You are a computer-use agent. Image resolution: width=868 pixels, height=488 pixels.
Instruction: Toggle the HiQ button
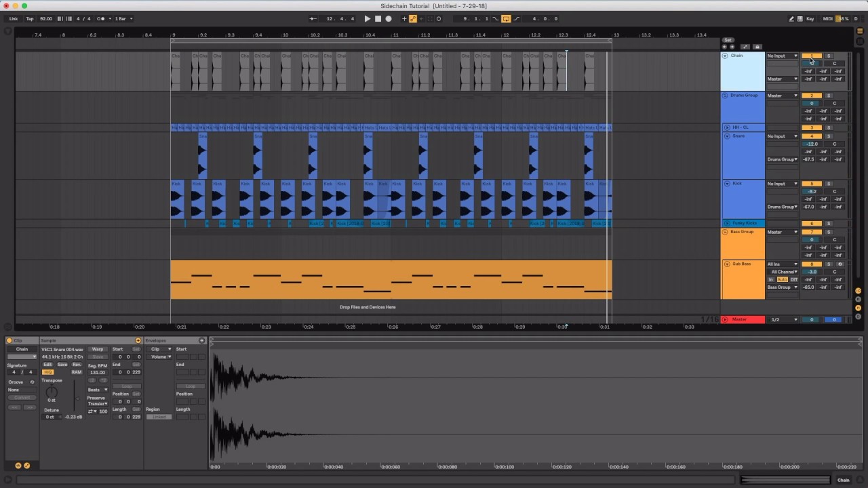point(48,372)
